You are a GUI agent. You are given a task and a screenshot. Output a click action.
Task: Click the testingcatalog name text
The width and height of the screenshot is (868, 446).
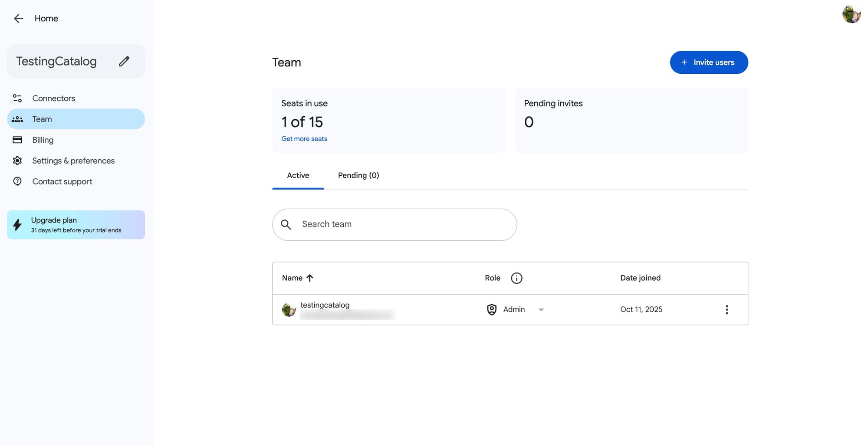325,305
